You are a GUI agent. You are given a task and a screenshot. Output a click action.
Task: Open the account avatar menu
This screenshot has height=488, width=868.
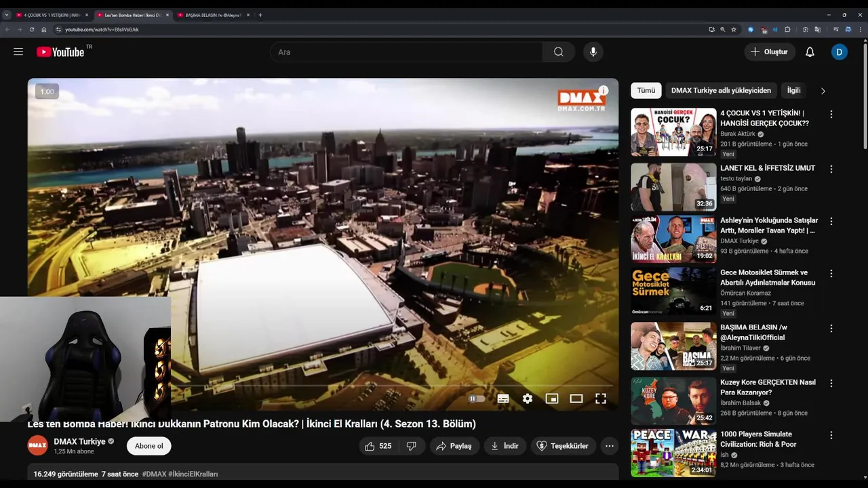[x=840, y=52]
